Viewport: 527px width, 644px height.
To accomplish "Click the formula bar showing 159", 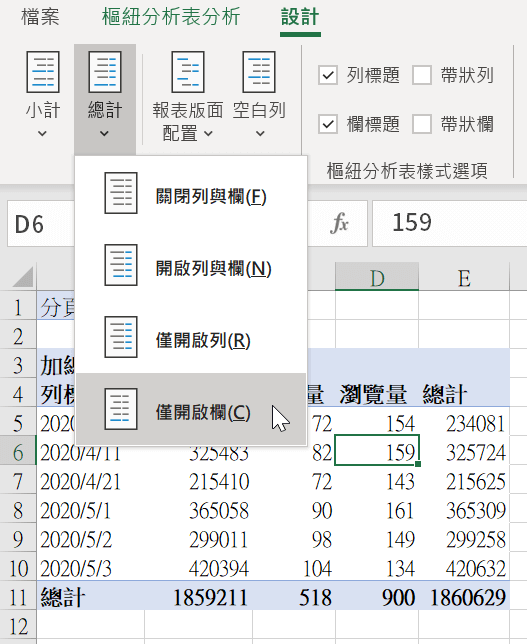I will [x=449, y=224].
